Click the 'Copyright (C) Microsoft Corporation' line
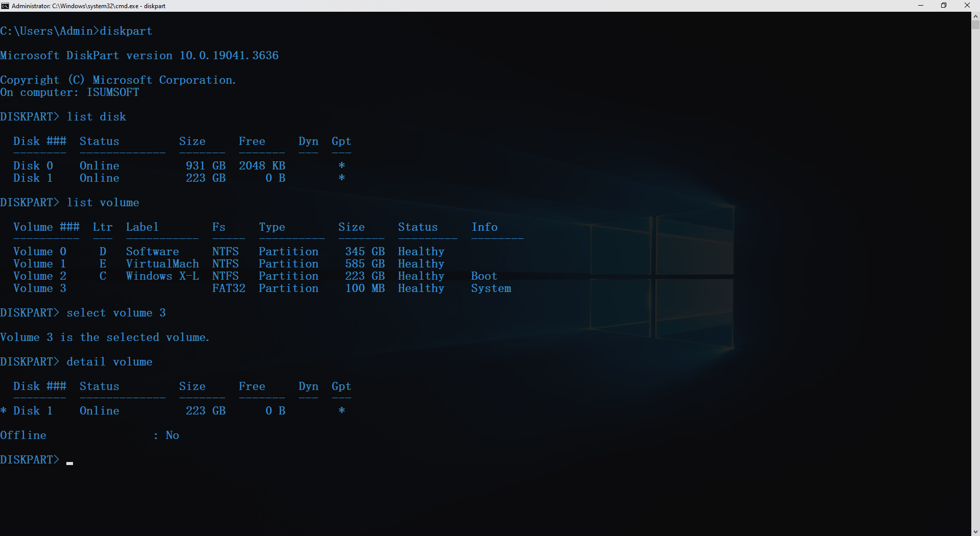 click(118, 80)
